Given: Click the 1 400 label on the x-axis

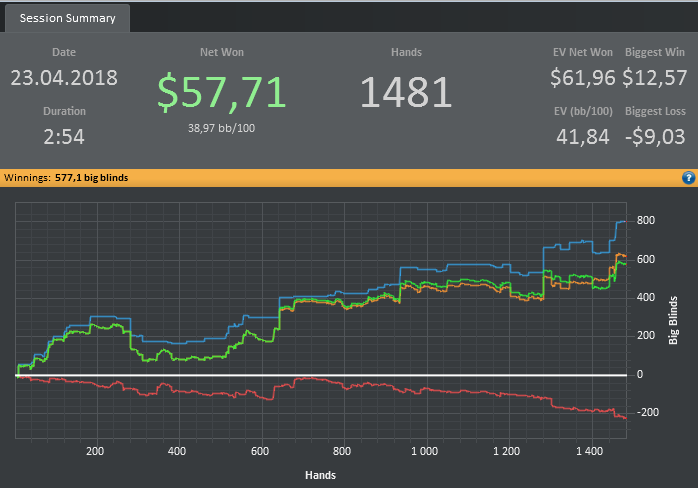Looking at the screenshot, I should click(x=589, y=451).
